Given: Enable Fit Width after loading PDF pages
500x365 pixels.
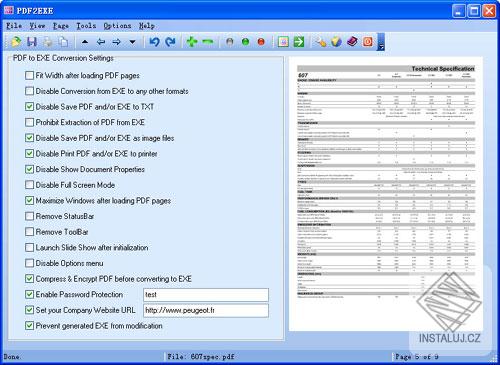Looking at the screenshot, I should [x=29, y=75].
